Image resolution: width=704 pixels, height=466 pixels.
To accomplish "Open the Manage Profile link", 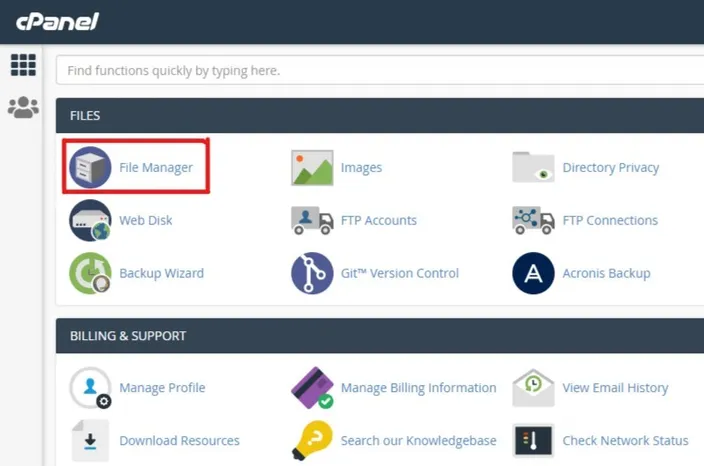I will (x=162, y=387).
